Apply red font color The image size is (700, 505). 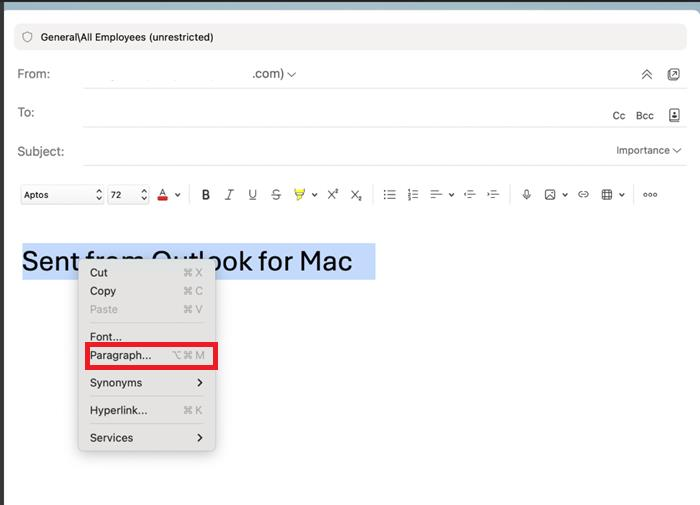[x=162, y=195]
